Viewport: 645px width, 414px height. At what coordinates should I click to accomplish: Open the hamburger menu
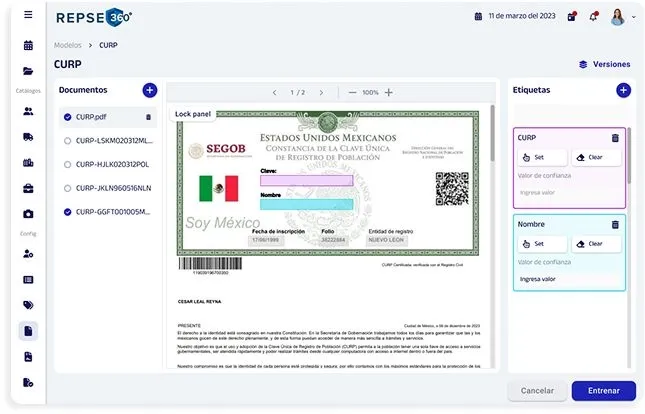28,15
